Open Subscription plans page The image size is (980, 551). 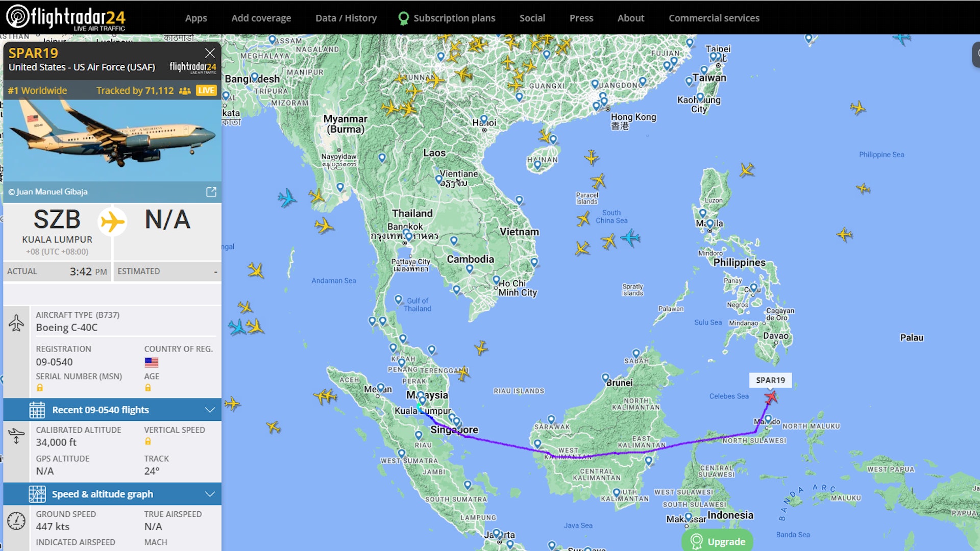pyautogui.click(x=454, y=18)
